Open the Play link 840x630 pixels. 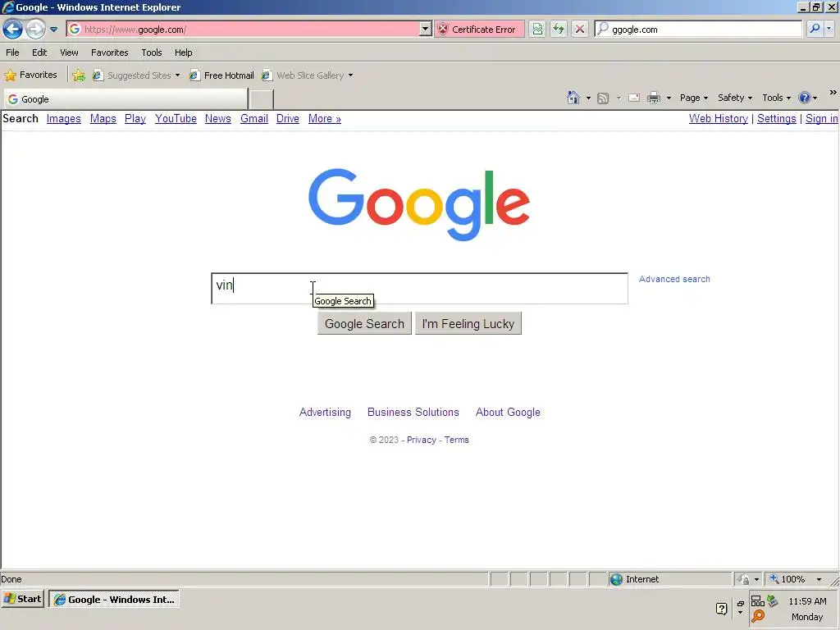[135, 118]
